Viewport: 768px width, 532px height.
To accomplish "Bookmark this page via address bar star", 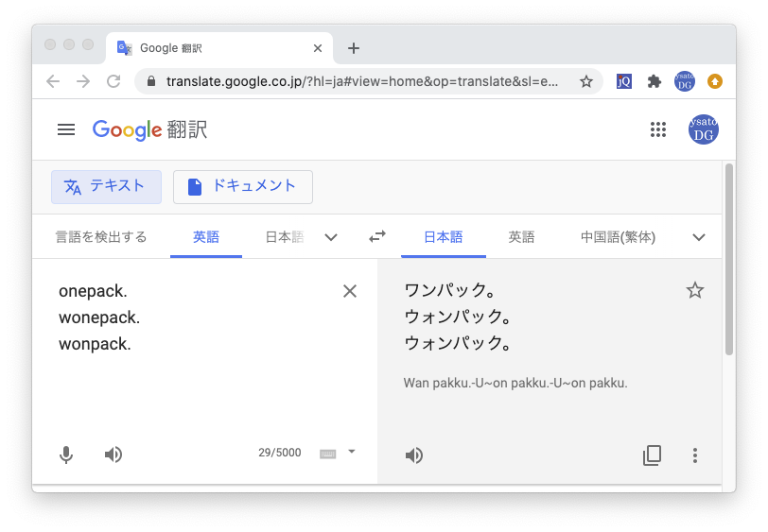I will (x=586, y=81).
